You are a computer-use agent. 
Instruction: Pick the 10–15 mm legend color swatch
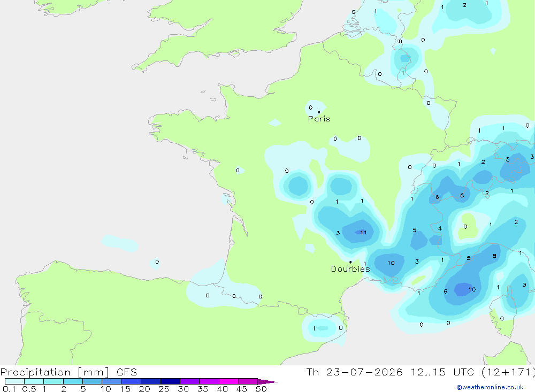pyautogui.click(x=112, y=381)
